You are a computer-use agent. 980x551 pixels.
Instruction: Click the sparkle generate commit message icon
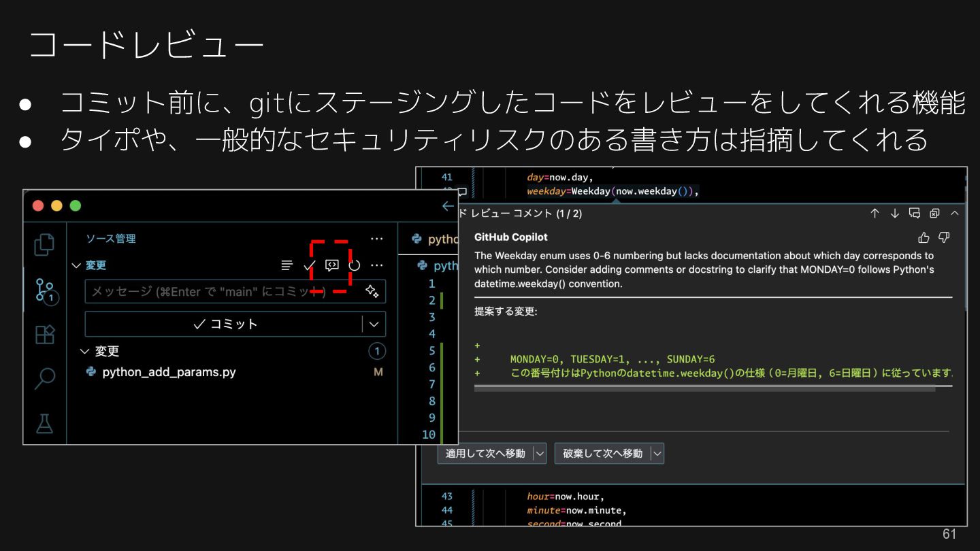372,291
